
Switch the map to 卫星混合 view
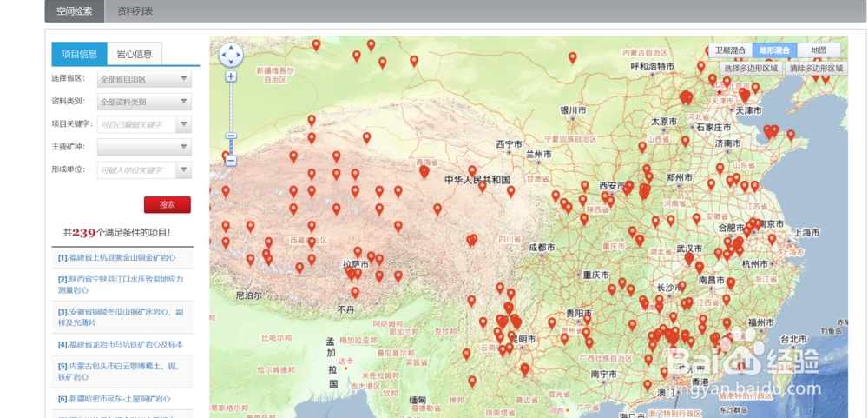(730, 50)
